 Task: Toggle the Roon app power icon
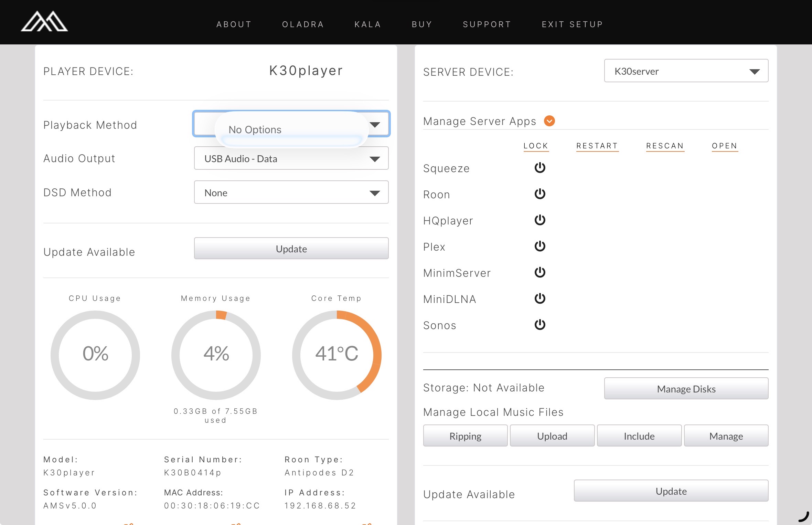point(539,194)
